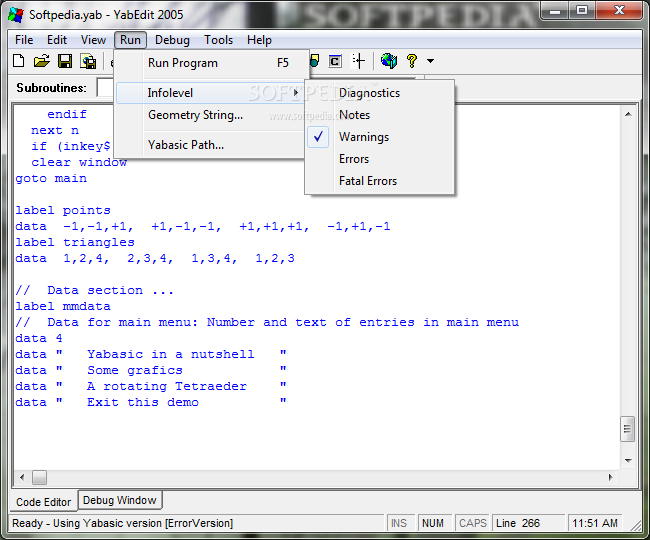
Task: Click the 'Yabasic in a nutshell' data line
Action: pos(151,354)
